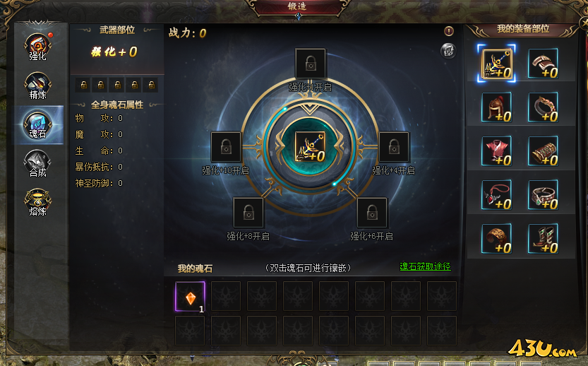
Task: Select the necklace equipment slot
Action: coord(496,195)
